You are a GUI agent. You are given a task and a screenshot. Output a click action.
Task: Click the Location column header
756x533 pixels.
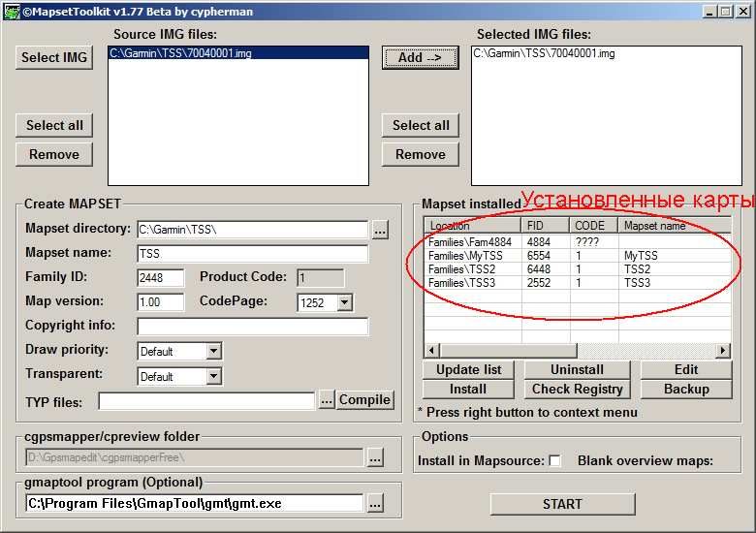tap(473, 225)
